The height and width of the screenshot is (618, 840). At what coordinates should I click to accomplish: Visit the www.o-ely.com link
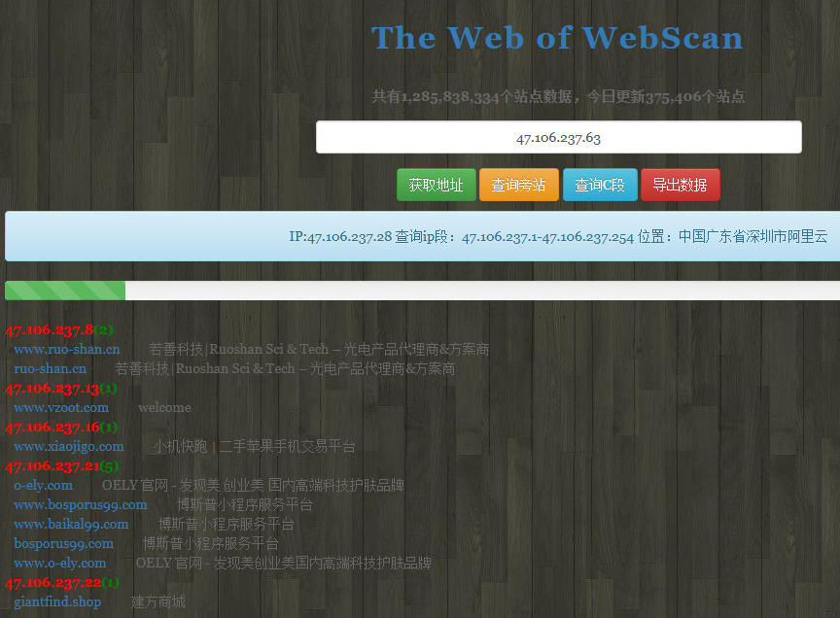(x=60, y=563)
